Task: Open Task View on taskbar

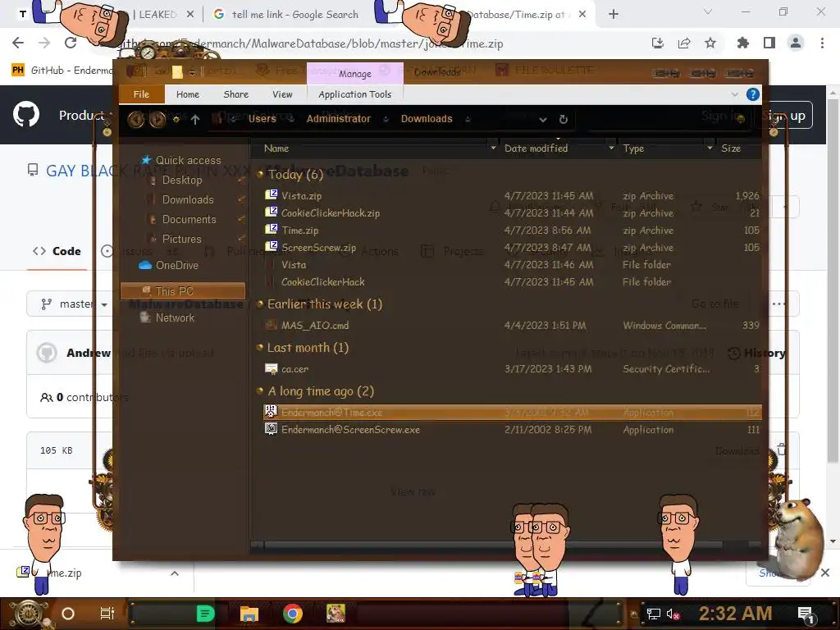Action: (107, 614)
